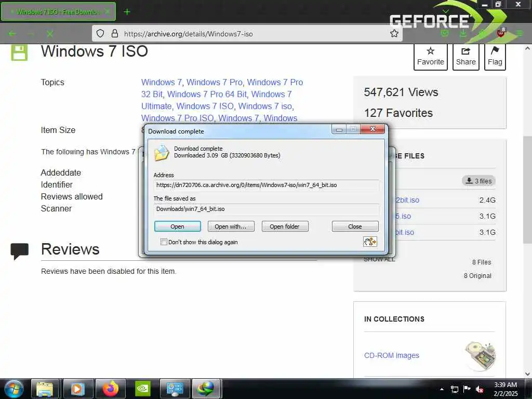Check Don't show this dialog again
The width and height of the screenshot is (532, 399).
[x=164, y=242]
